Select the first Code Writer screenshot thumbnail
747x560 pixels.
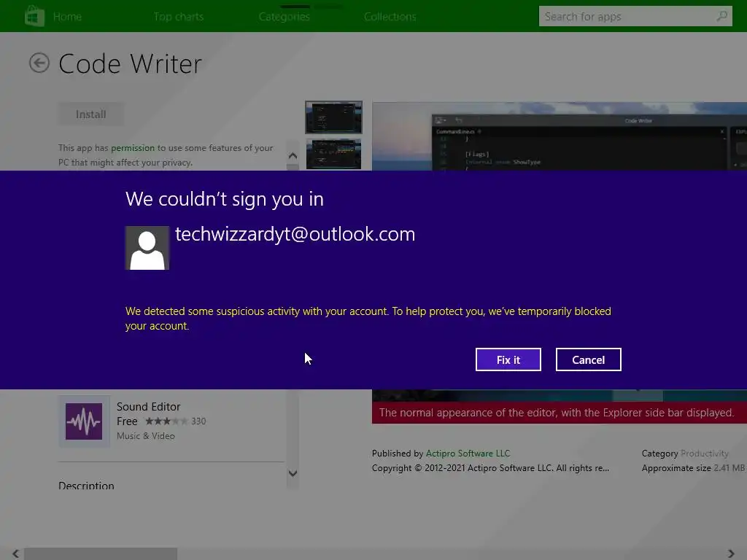coord(333,117)
